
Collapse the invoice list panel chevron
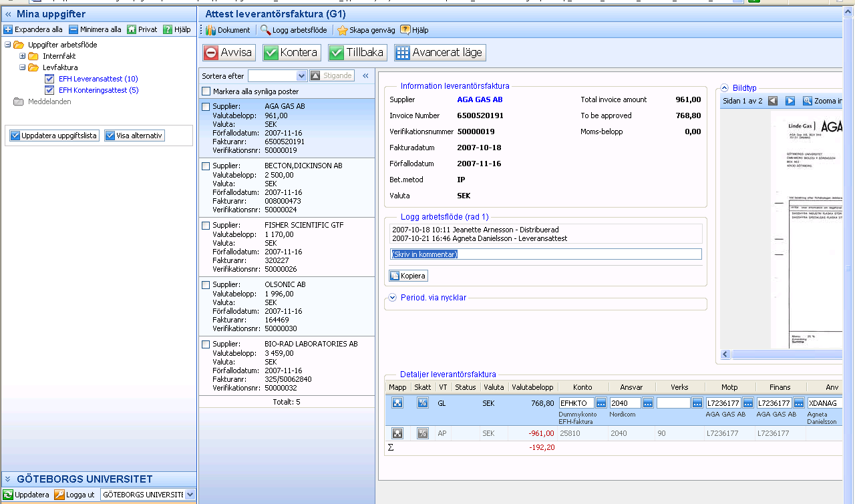pyautogui.click(x=366, y=75)
